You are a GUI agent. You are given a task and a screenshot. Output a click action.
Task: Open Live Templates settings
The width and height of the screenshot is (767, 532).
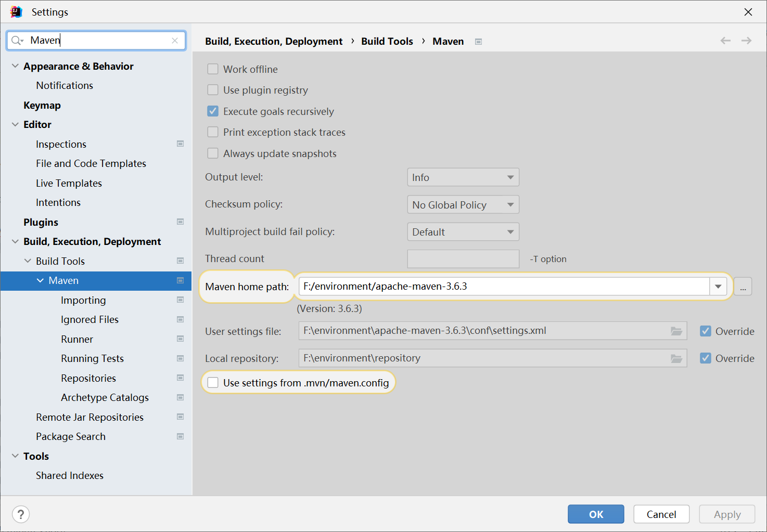69,183
